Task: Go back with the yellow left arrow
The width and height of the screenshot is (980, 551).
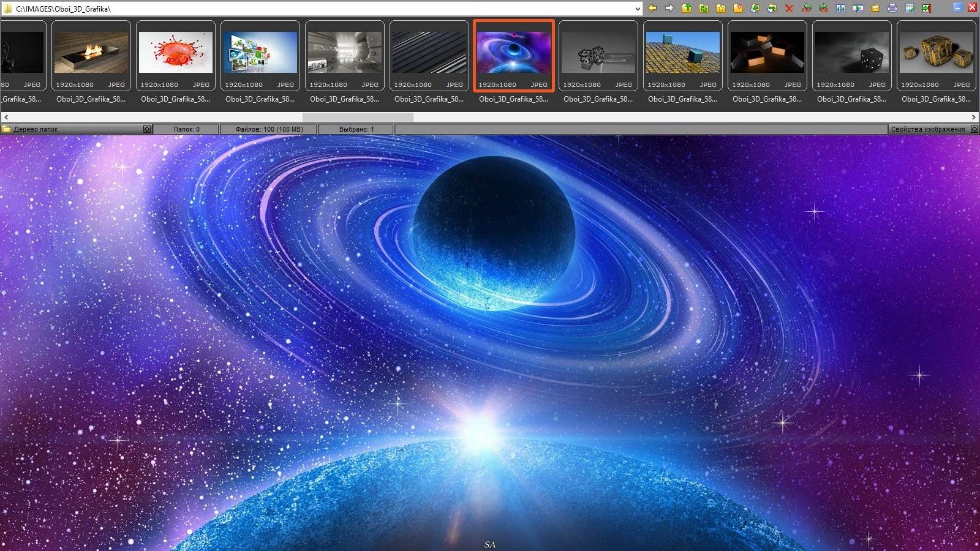Action: coord(652,8)
